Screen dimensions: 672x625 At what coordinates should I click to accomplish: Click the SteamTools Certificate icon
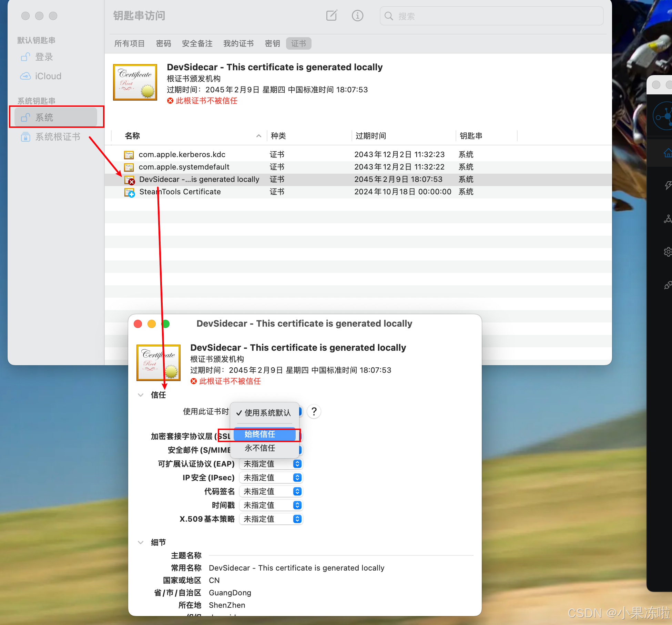point(130,192)
